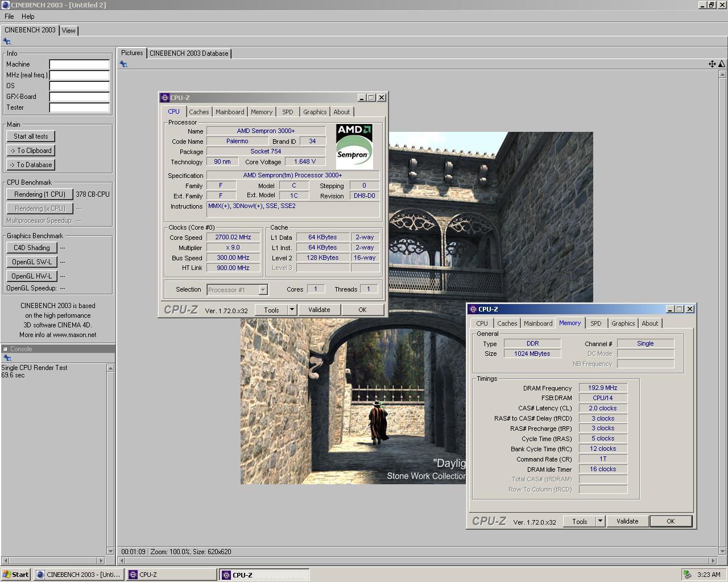Screen dimensions: 728x582
Task: Click Validate in CPU-Z Memory window
Action: coord(627,521)
